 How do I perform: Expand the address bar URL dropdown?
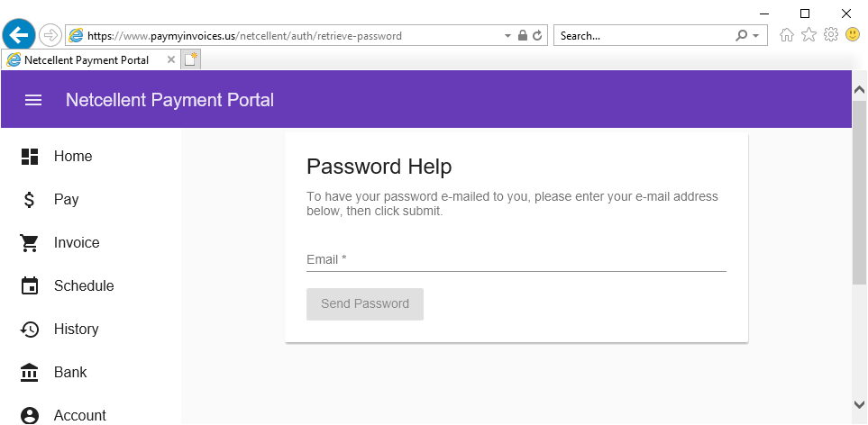point(507,36)
